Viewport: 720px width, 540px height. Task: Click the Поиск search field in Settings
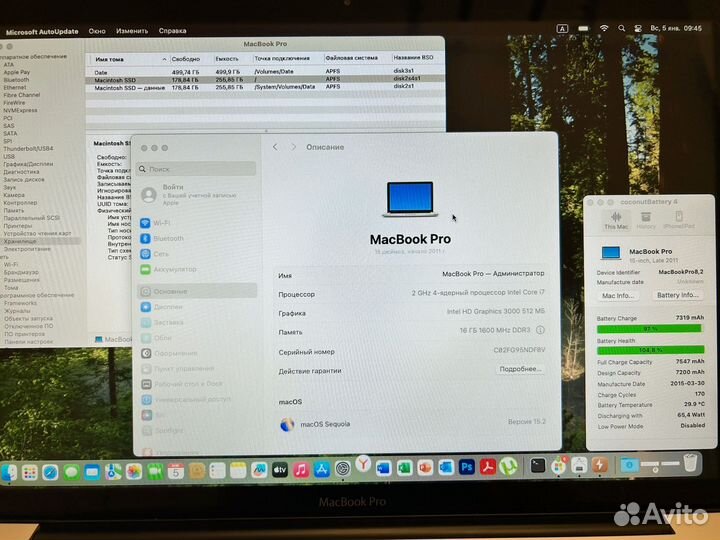coord(197,169)
